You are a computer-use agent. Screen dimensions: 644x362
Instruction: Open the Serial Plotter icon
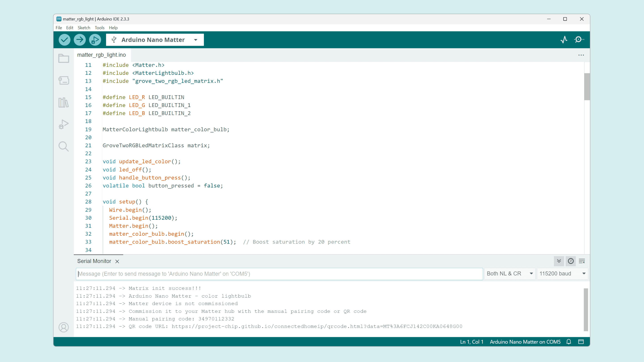[564, 40]
